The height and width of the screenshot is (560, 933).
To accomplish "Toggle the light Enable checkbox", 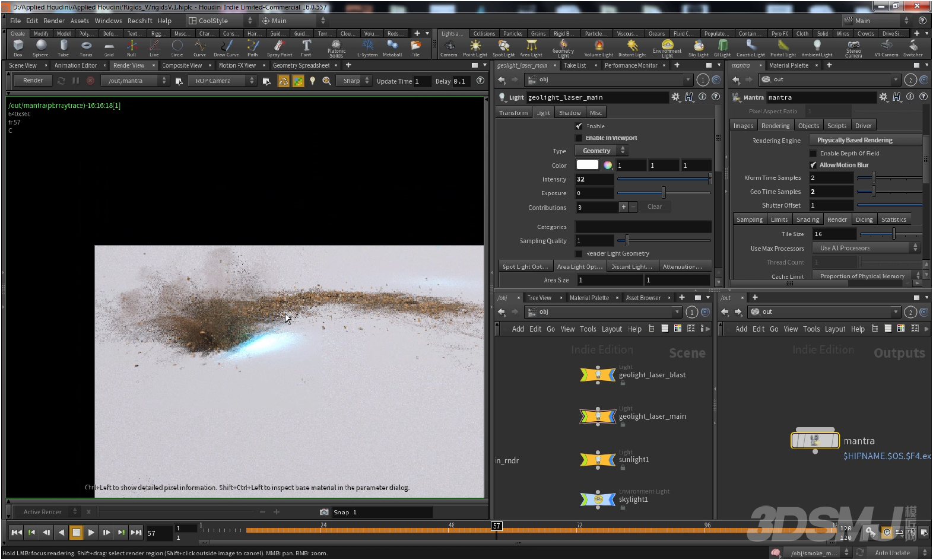I will 579,126.
